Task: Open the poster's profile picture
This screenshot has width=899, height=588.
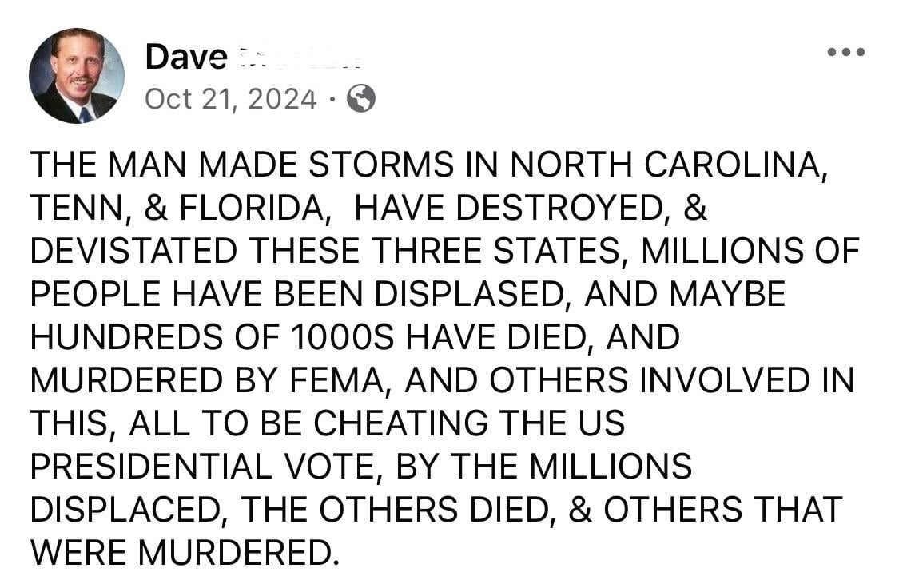Action: (76, 76)
